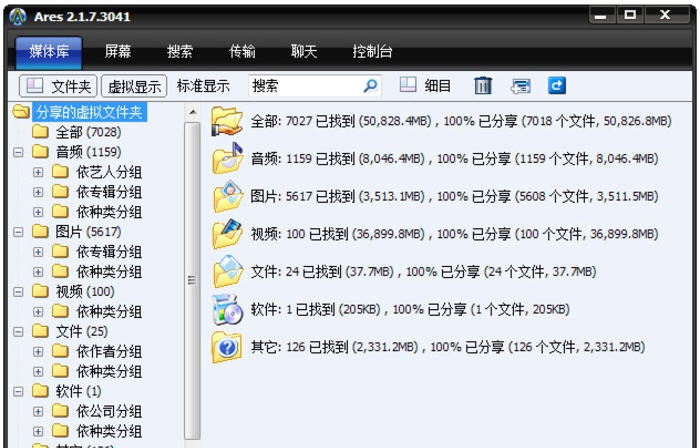Image resolution: width=700 pixels, height=448 pixels.
Task: Expand 依艺人分组 under 音频
Action: pos(38,172)
